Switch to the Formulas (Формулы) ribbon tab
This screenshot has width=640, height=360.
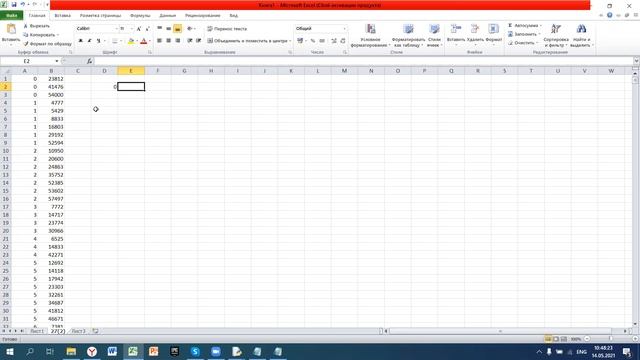click(x=140, y=16)
